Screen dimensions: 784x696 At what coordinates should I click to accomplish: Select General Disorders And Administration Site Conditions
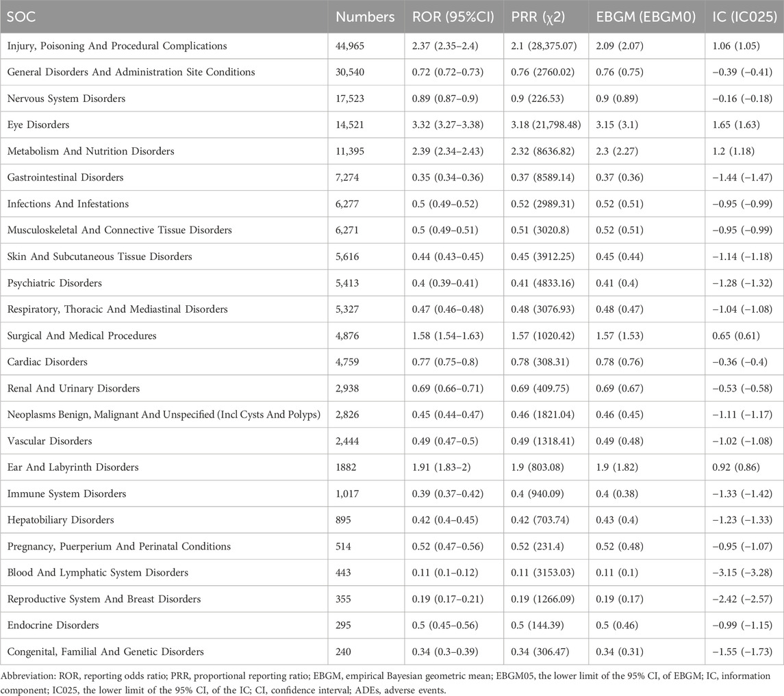click(x=131, y=72)
